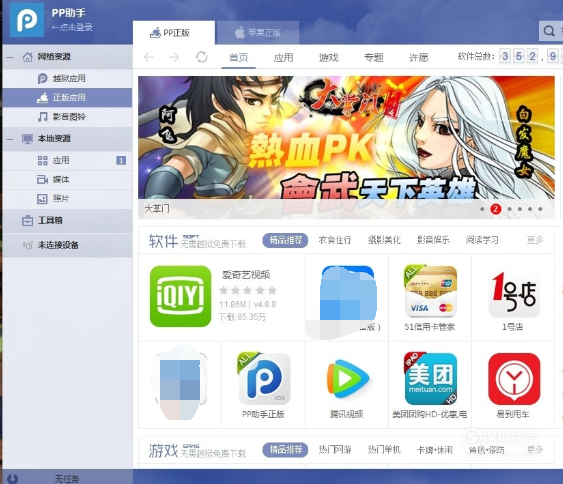Screen dimensions: 563x484
Task: Select 卡牌·休闲 game category
Action: click(434, 450)
